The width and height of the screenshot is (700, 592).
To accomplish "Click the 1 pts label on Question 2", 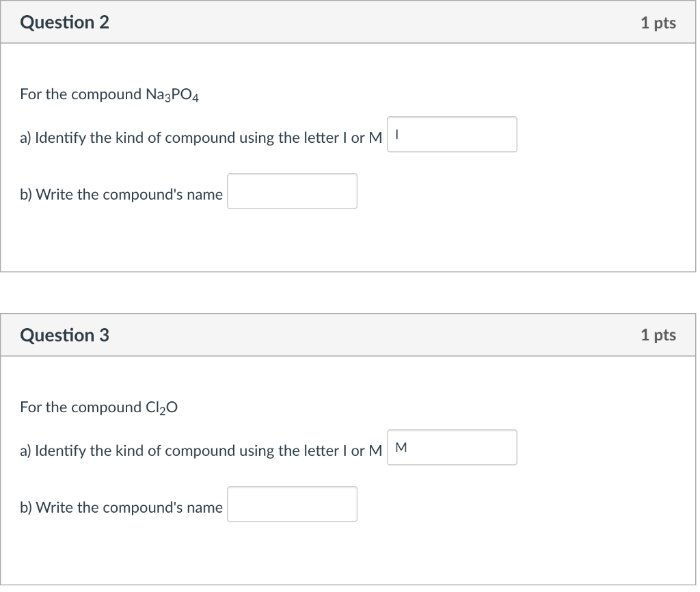I will click(x=658, y=23).
